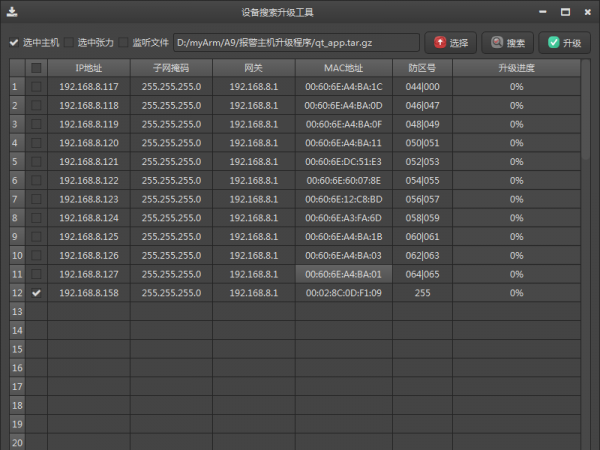Image resolution: width=600 pixels, height=450 pixels.
Task: Click the 防区号 column header
Action: click(x=422, y=68)
